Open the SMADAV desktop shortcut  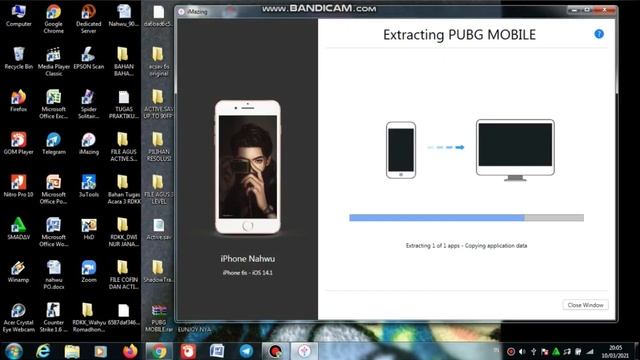(19, 229)
